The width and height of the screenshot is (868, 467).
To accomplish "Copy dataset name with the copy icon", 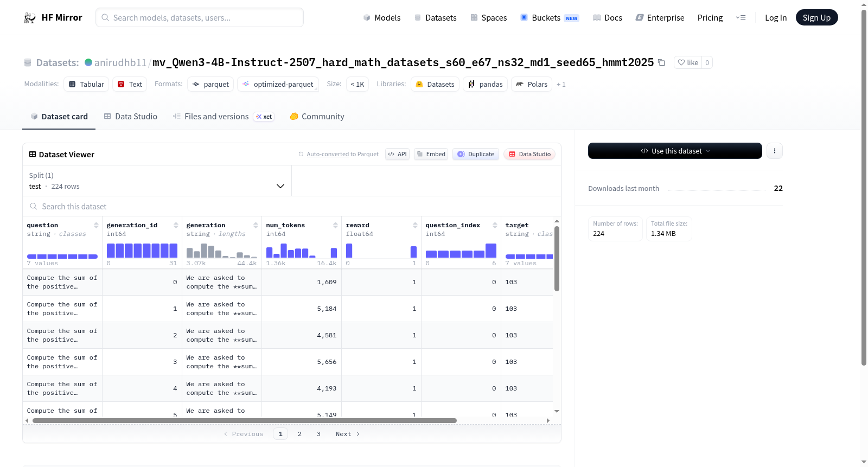I will pyautogui.click(x=661, y=62).
